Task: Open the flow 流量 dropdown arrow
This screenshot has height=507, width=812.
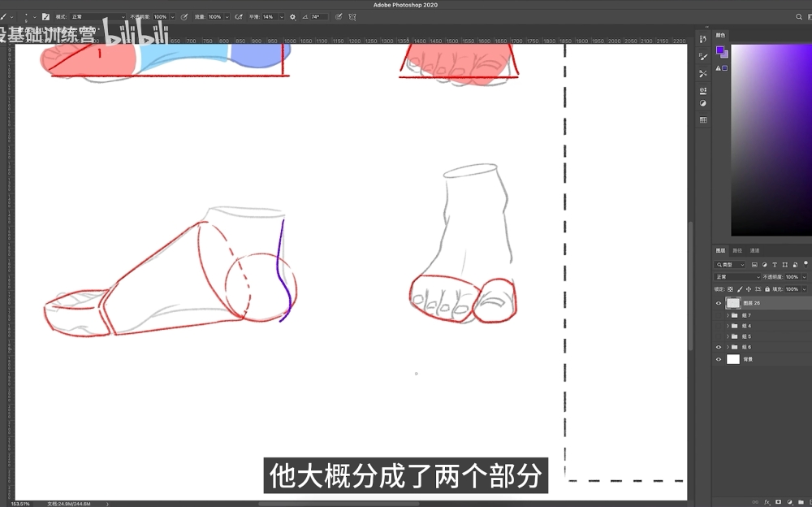Action: click(x=227, y=17)
